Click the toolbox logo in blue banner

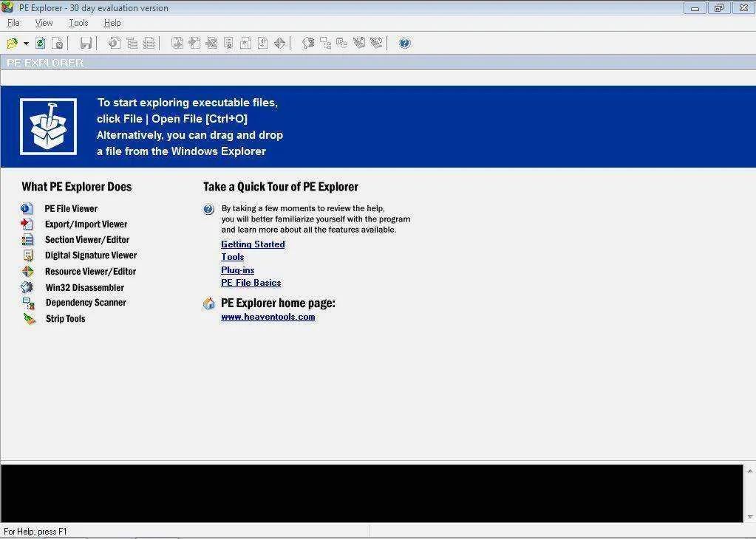[48, 127]
